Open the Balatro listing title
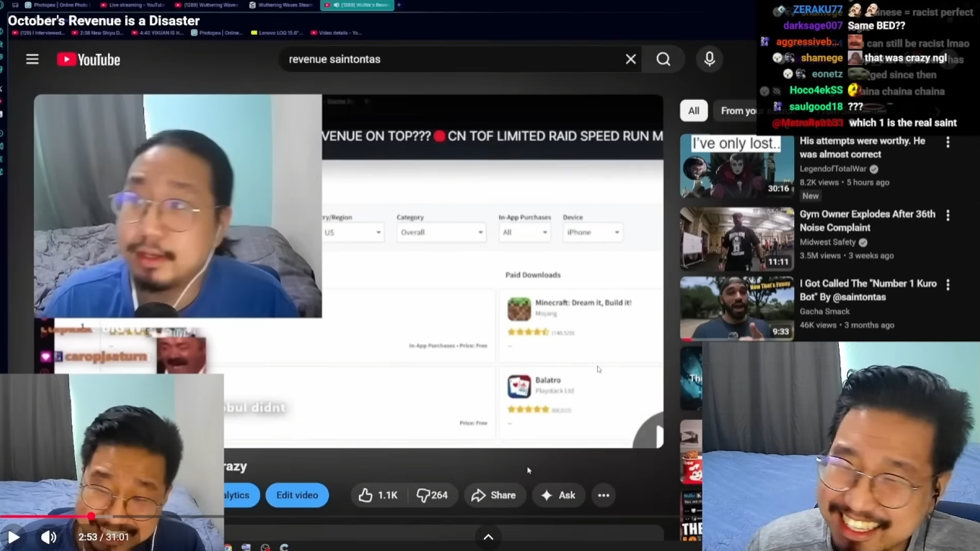The height and width of the screenshot is (551, 980). coord(548,380)
